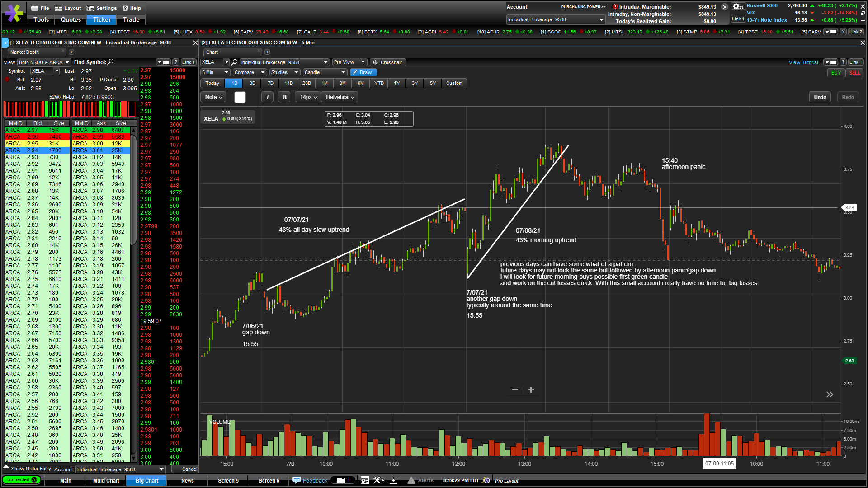This screenshot has height=488, width=868.
Task: Open the Studies dropdown
Action: coord(285,72)
